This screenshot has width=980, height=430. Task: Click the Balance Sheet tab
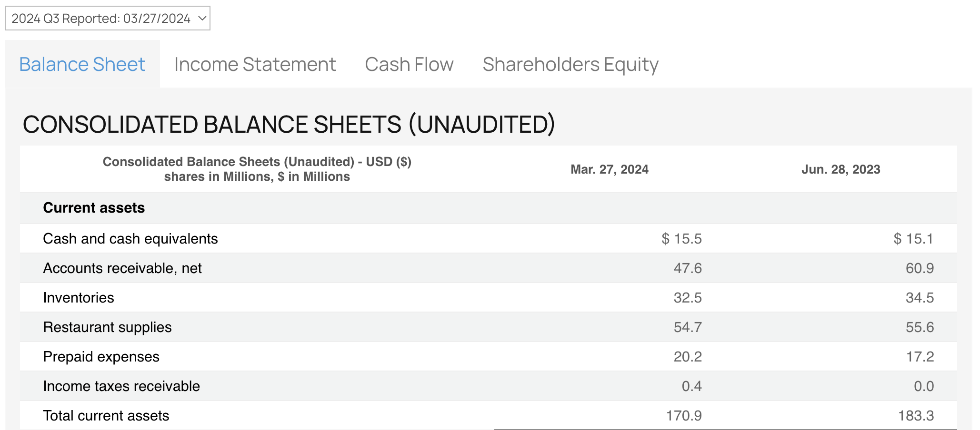(82, 64)
